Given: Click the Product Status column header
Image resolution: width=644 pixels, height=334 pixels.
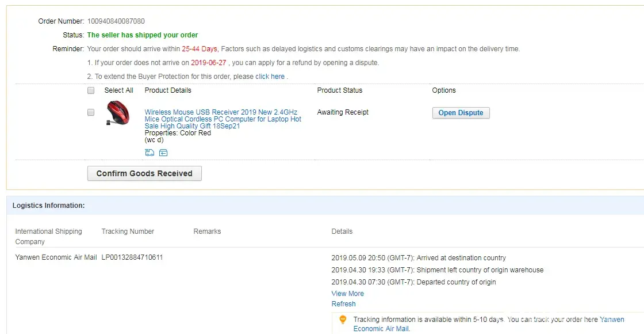Looking at the screenshot, I should 339,90.
